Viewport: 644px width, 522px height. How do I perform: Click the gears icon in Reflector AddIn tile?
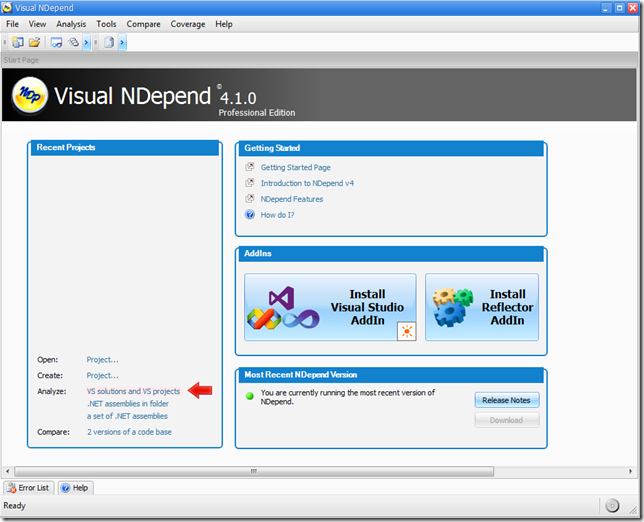coord(453,307)
